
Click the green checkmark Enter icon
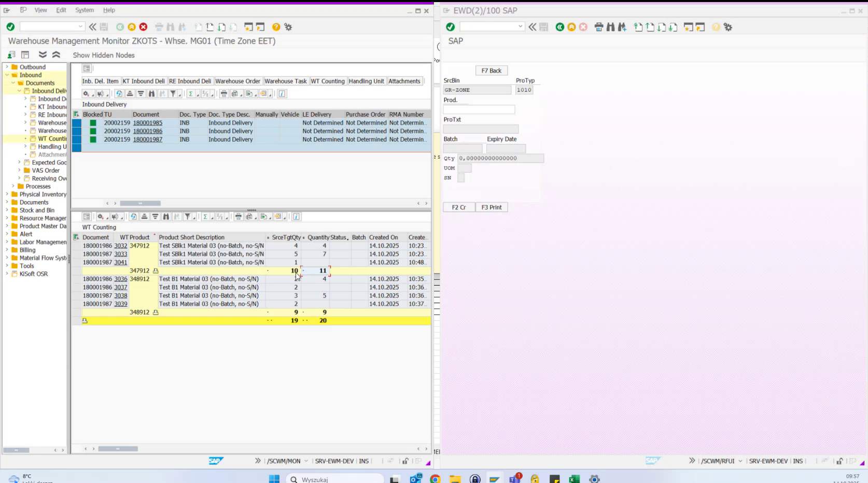pos(10,27)
